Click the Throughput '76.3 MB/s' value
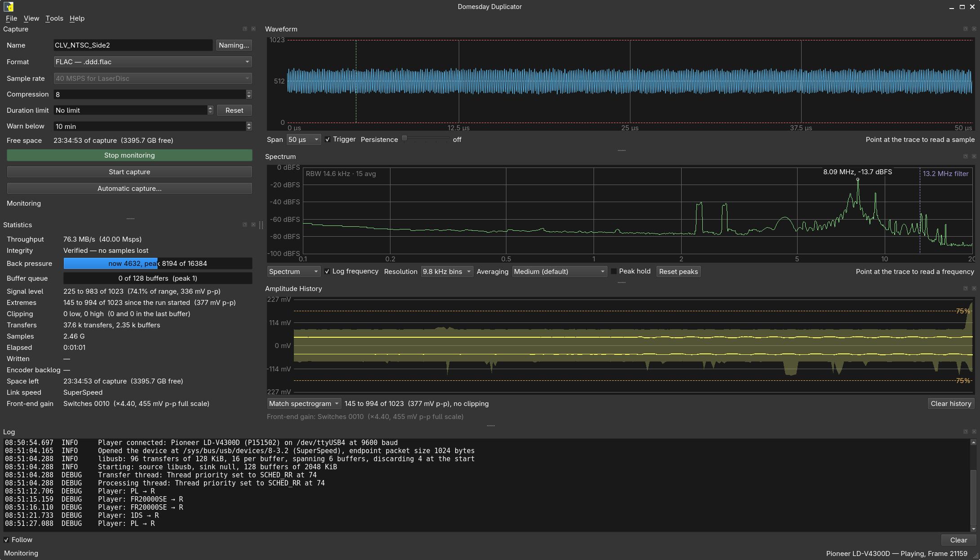This screenshot has width=980, height=560. [80, 239]
